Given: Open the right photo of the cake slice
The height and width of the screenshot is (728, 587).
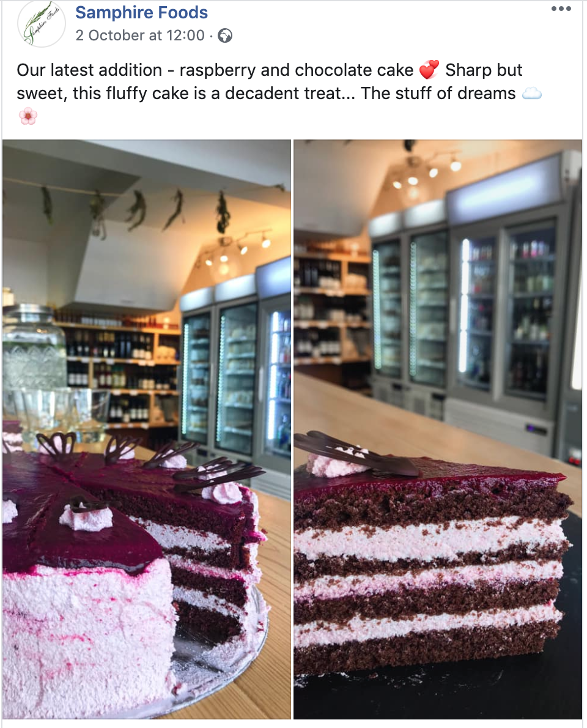Looking at the screenshot, I should [x=438, y=429].
